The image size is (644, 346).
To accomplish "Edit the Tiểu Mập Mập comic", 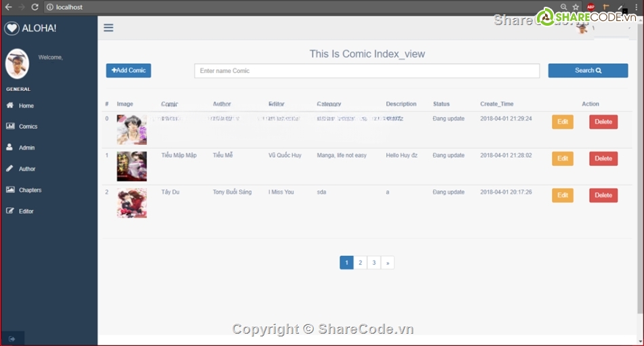I will click(562, 158).
